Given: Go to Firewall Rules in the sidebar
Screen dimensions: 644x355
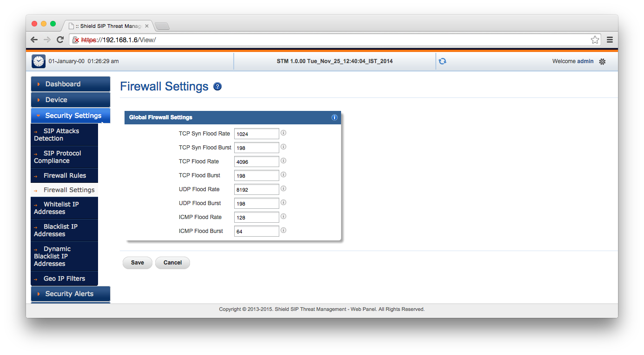Looking at the screenshot, I should (x=64, y=175).
